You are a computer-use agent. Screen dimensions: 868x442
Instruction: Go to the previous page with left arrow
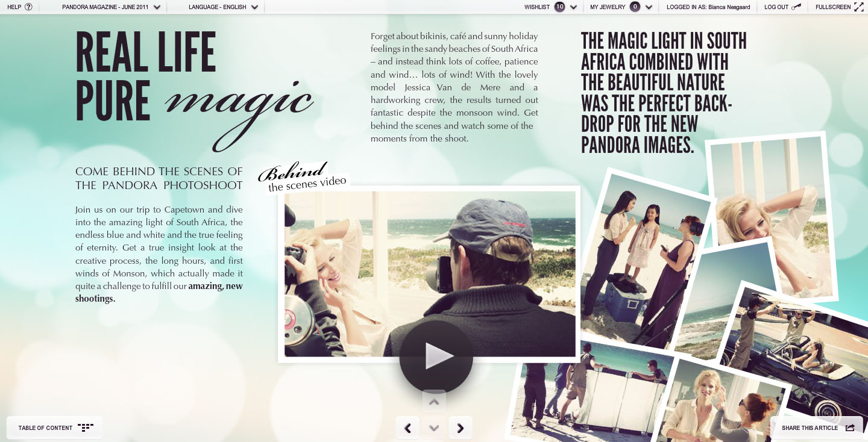(407, 428)
